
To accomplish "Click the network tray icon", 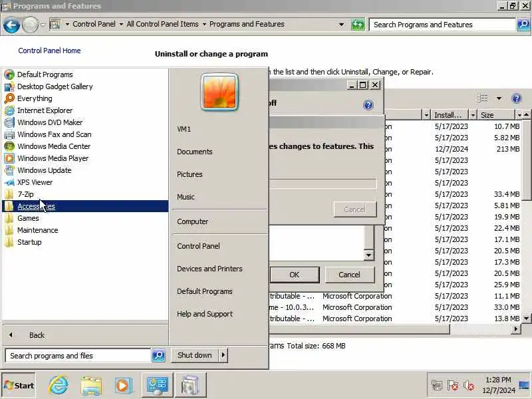I will [x=437, y=386].
